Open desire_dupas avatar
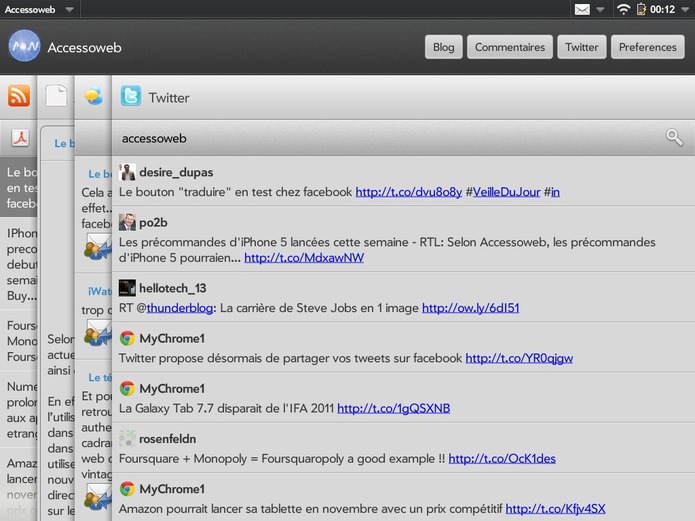695x521 pixels. click(127, 172)
